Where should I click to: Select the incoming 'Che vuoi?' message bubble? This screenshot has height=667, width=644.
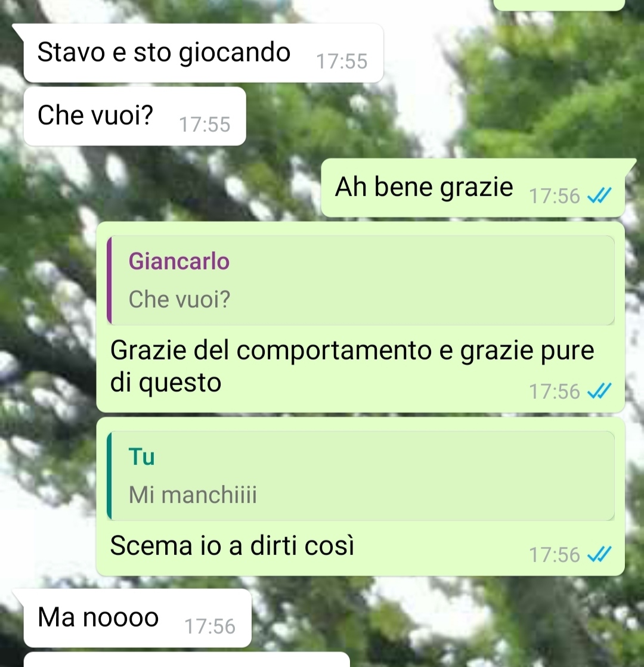point(135,116)
